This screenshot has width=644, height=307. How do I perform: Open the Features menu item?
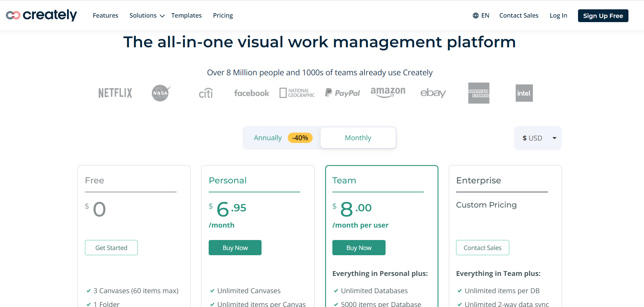coord(105,16)
